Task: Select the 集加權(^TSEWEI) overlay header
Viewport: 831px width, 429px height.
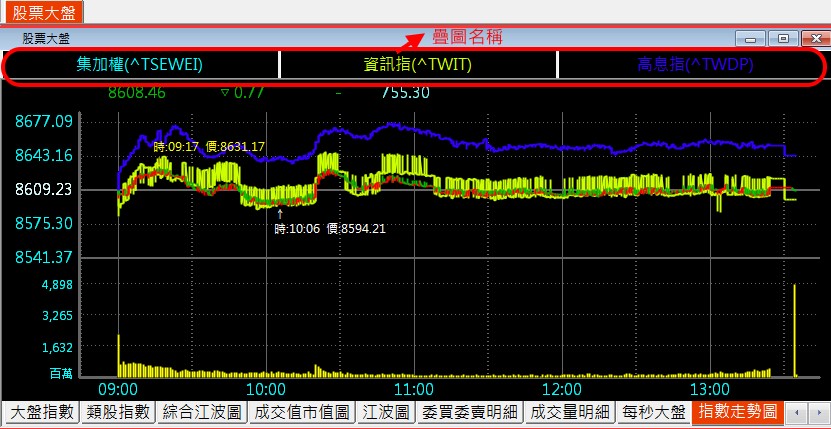Action: pos(140,65)
